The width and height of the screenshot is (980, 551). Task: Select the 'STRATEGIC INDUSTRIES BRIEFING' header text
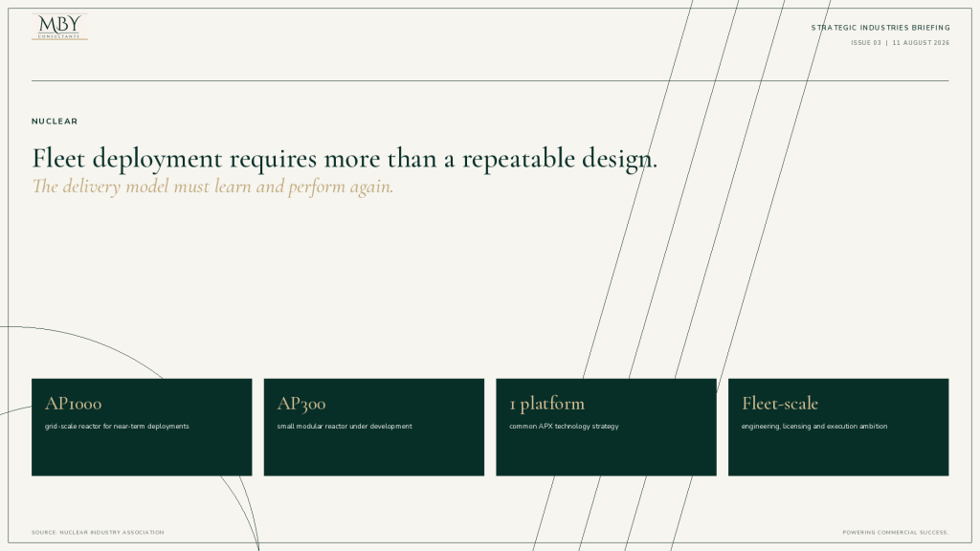click(x=880, y=28)
